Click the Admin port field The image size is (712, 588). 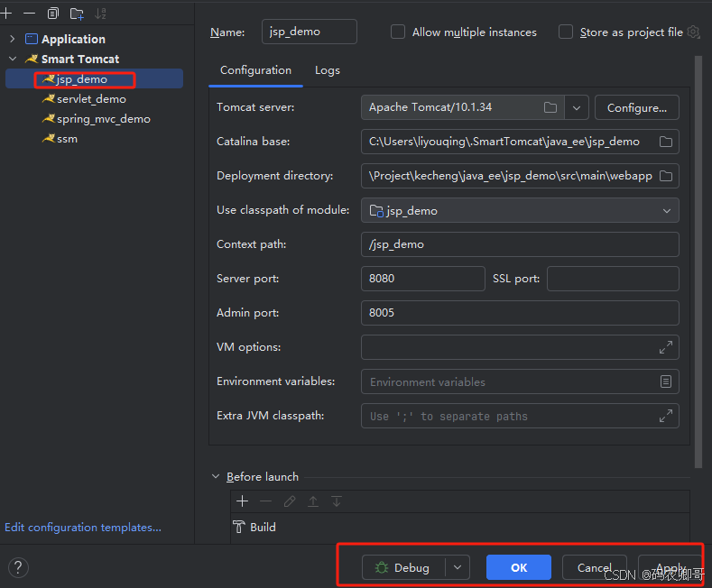(520, 313)
